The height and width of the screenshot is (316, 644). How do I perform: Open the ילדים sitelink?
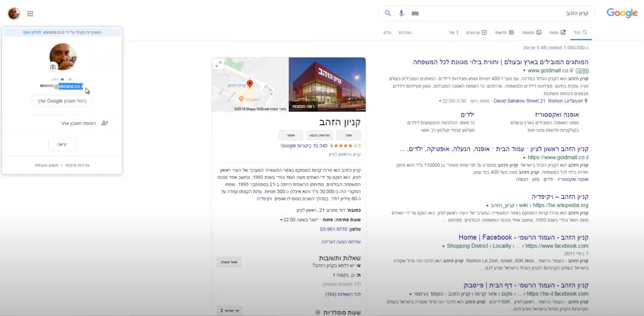[x=468, y=115]
